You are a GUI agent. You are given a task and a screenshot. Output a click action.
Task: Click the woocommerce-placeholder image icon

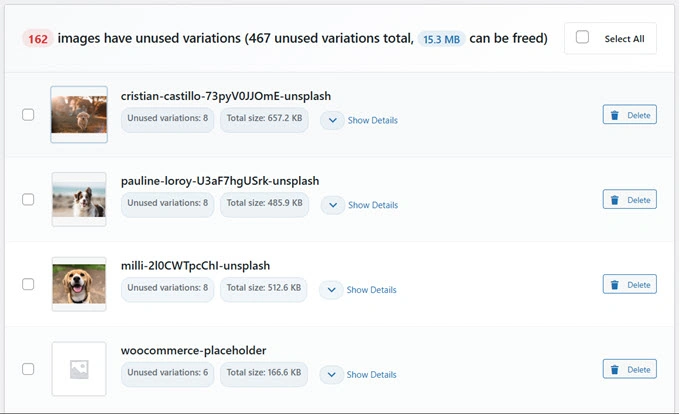pyautogui.click(x=79, y=369)
